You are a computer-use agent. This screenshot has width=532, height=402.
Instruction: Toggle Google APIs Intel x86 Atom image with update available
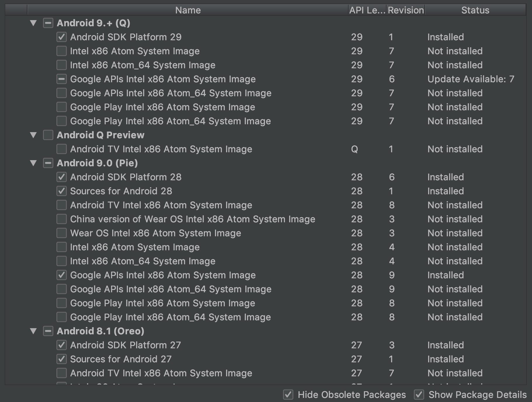pyautogui.click(x=61, y=79)
